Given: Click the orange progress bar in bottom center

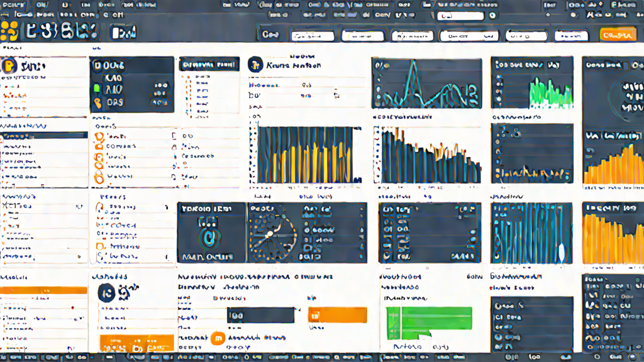Looking at the screenshot, I should 337,315.
